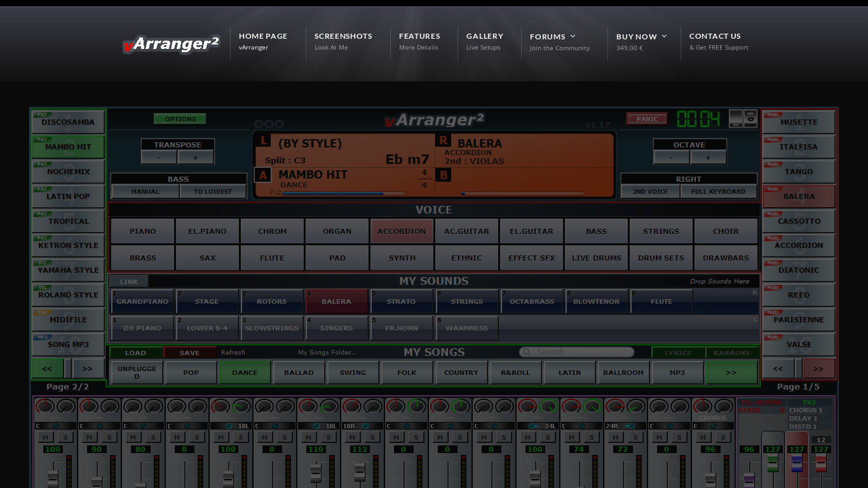
Task: Show more My Songs categories
Action: pos(731,372)
